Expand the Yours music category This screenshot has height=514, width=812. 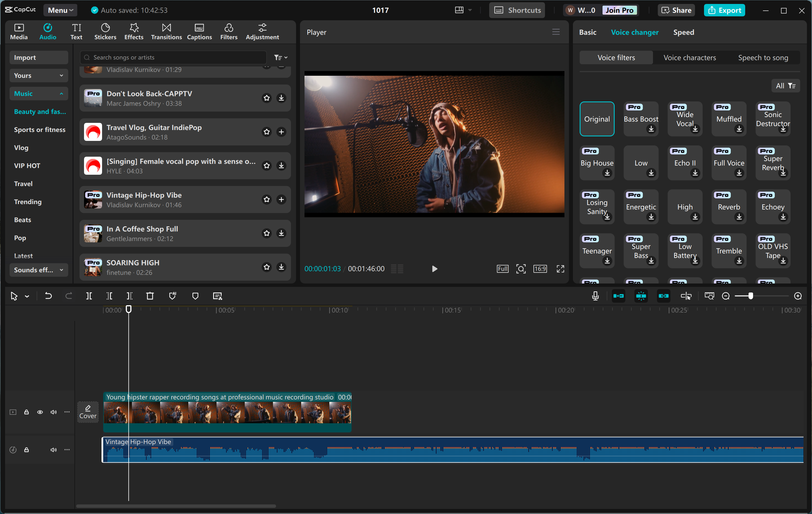pyautogui.click(x=38, y=75)
